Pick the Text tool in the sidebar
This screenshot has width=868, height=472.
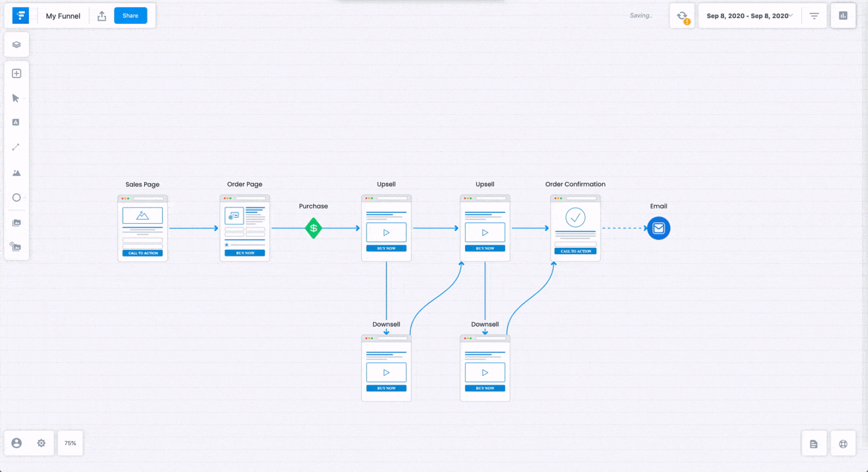[x=16, y=122]
